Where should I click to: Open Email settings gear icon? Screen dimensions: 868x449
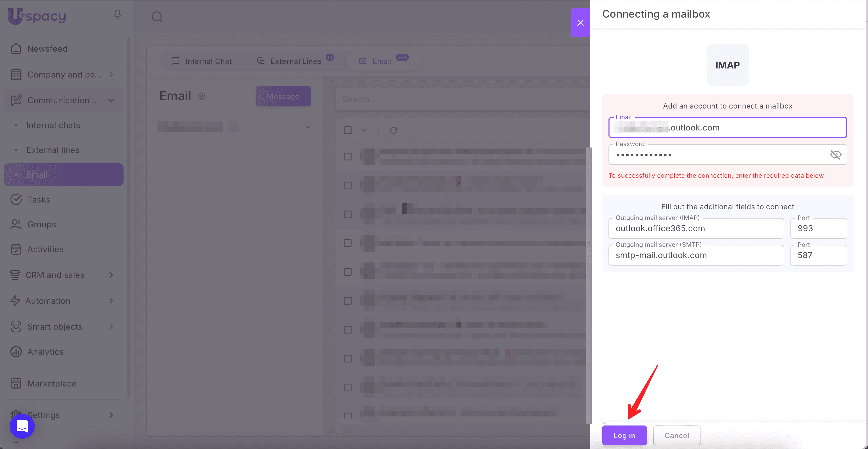202,96
